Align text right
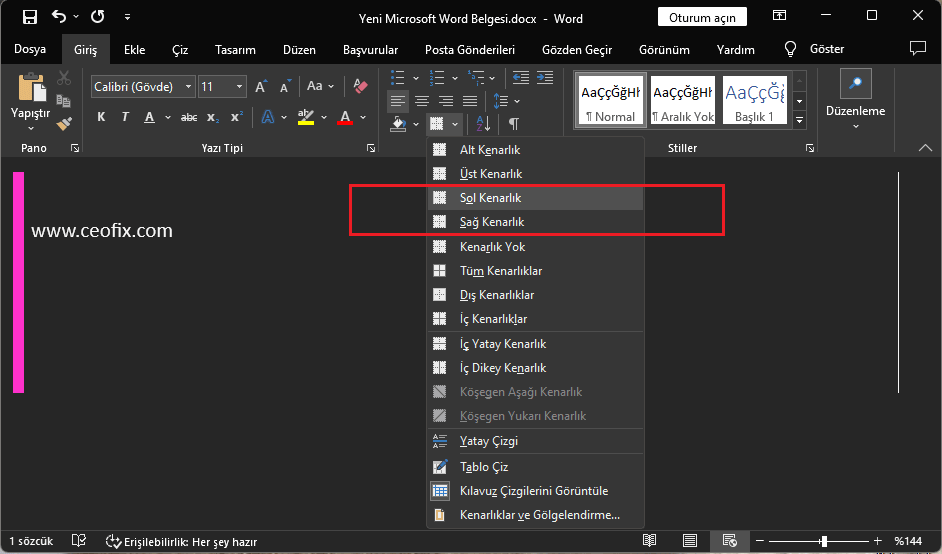942x554 pixels. pyautogui.click(x=446, y=101)
